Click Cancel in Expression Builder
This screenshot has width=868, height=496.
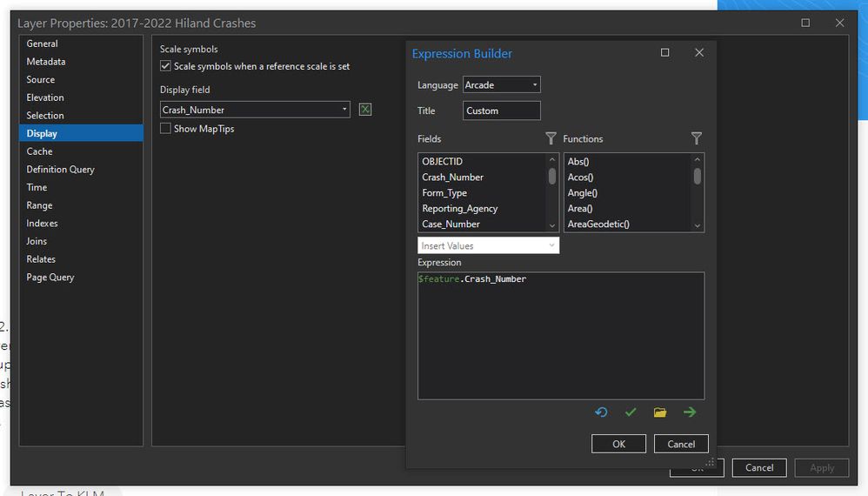click(681, 444)
